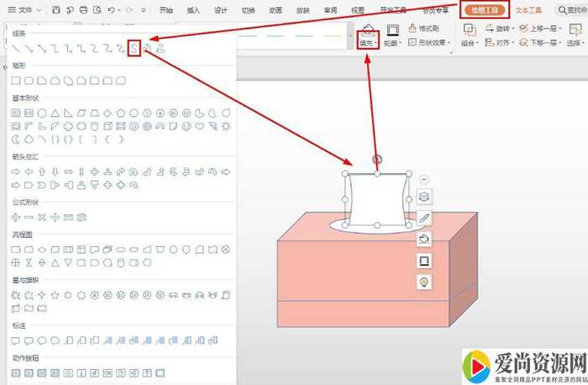
Task: Expand the 轮廓 outline dropdown
Action: coord(392,42)
